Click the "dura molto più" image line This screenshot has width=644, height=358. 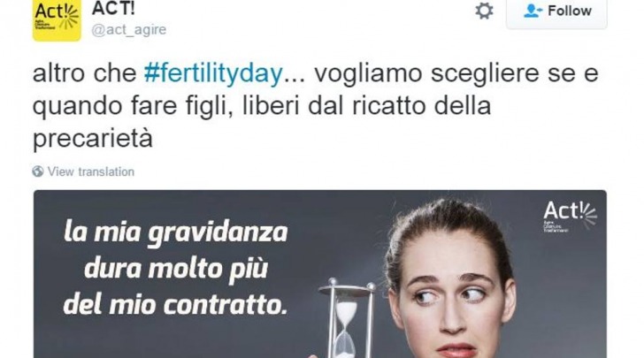[x=176, y=270]
